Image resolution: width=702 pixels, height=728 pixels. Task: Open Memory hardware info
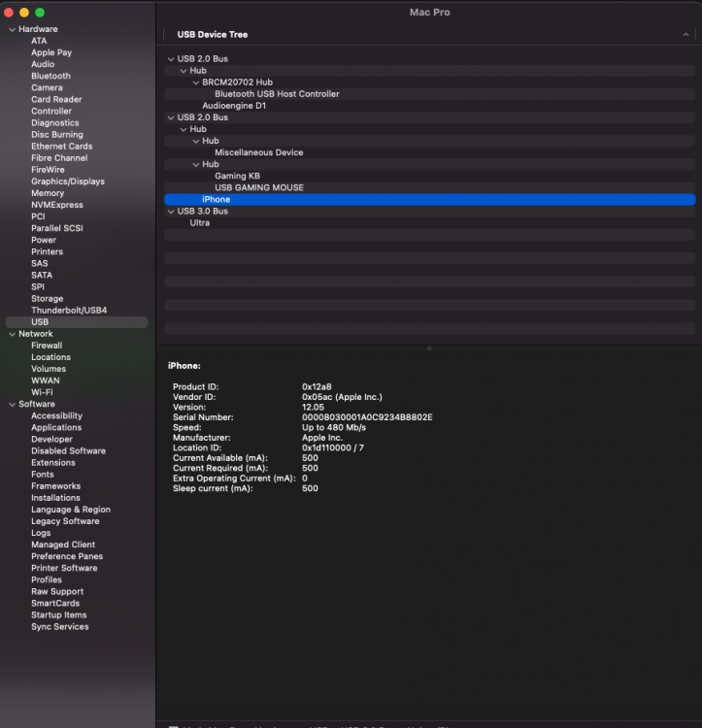pyautogui.click(x=48, y=193)
